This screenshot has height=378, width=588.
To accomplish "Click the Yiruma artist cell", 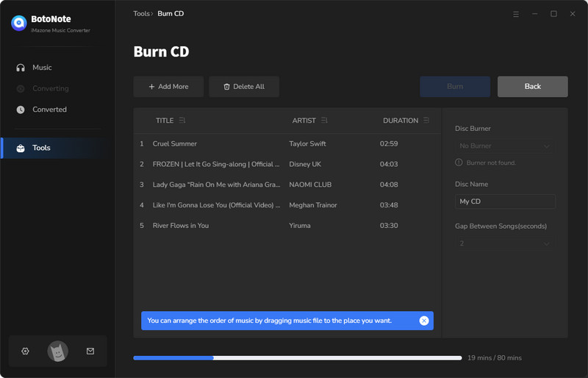I will point(300,226).
